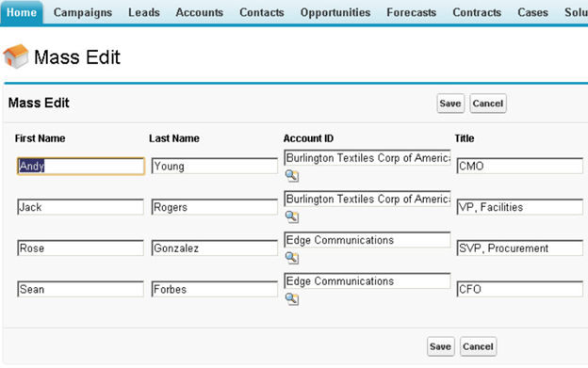588x368 pixels.
Task: Switch to the Campaigns tab
Action: [83, 12]
